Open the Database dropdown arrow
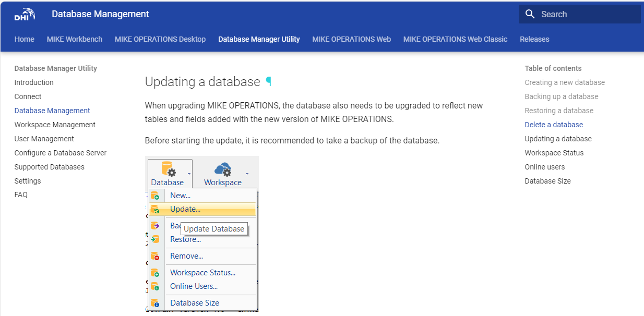 pyautogui.click(x=189, y=173)
